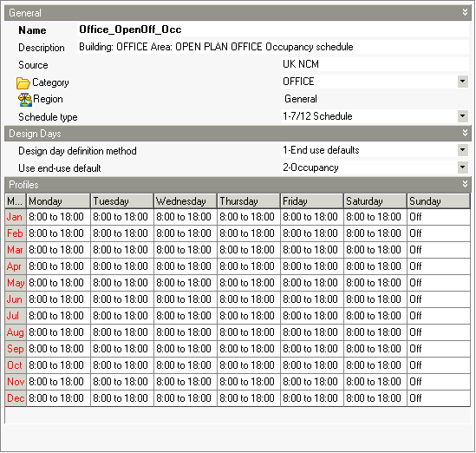Click the Region icon
The image size is (476, 453).
click(x=25, y=100)
